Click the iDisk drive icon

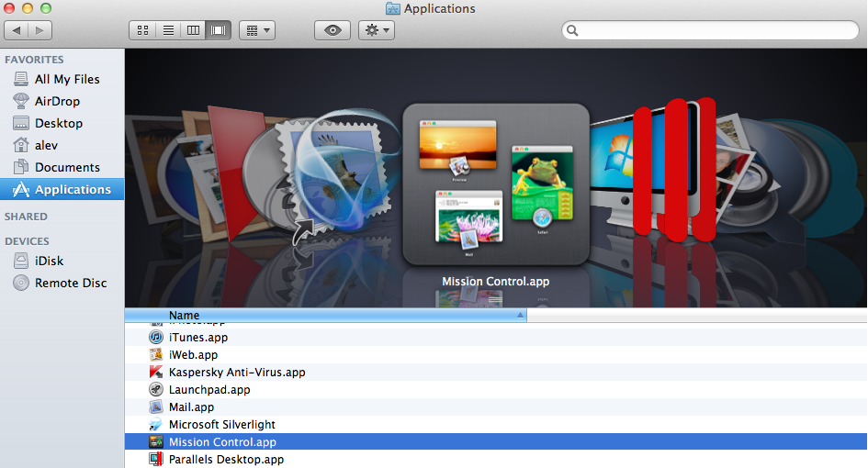(21, 261)
